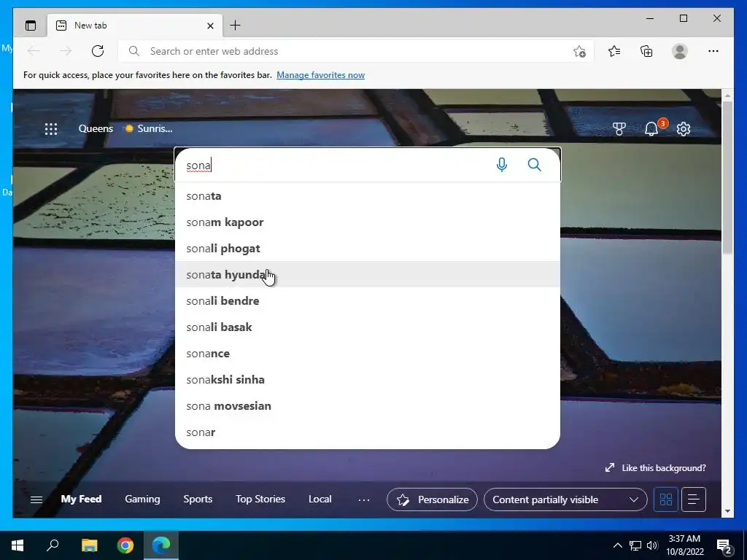Open notifications bell with badge
This screenshot has width=747, height=560.
pos(651,128)
